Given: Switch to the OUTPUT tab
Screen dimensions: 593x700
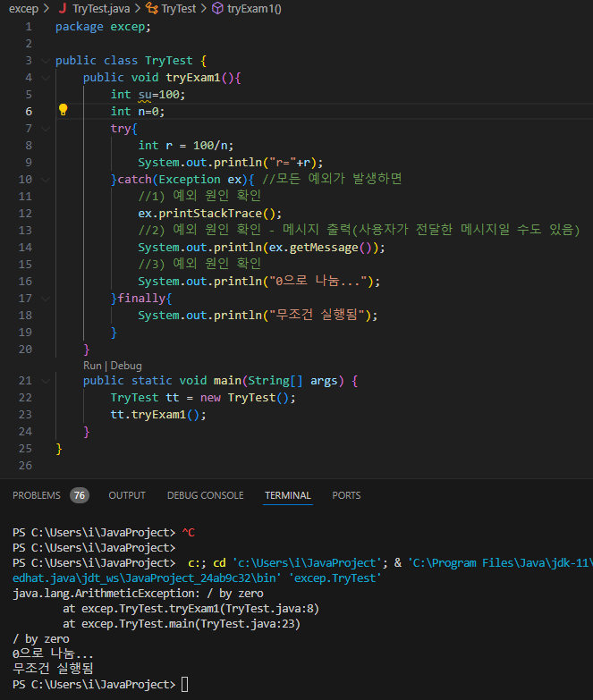Looking at the screenshot, I should coord(127,495).
